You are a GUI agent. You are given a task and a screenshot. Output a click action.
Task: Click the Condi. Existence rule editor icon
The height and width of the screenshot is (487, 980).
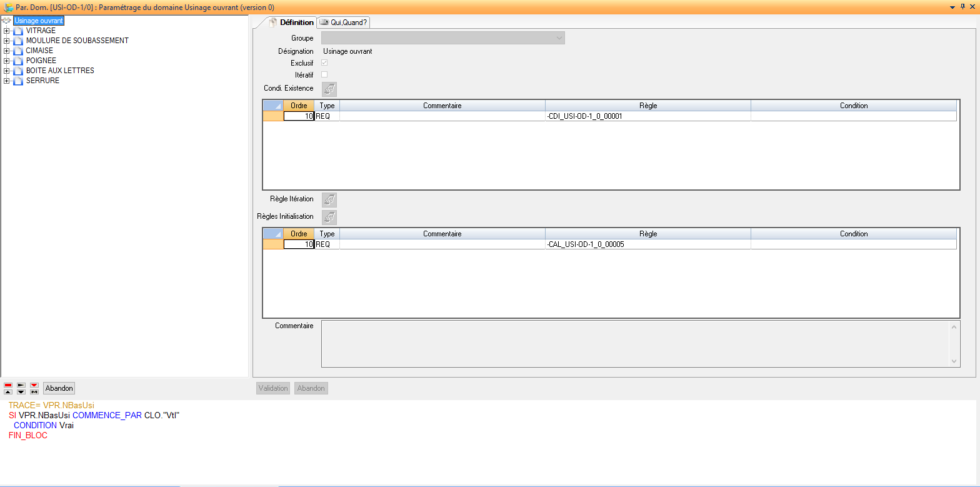[329, 89]
